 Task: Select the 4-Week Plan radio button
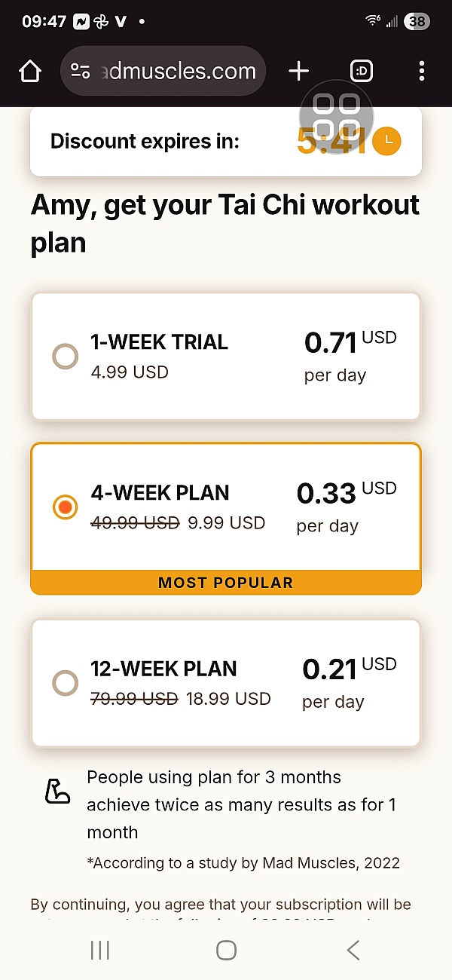point(66,507)
